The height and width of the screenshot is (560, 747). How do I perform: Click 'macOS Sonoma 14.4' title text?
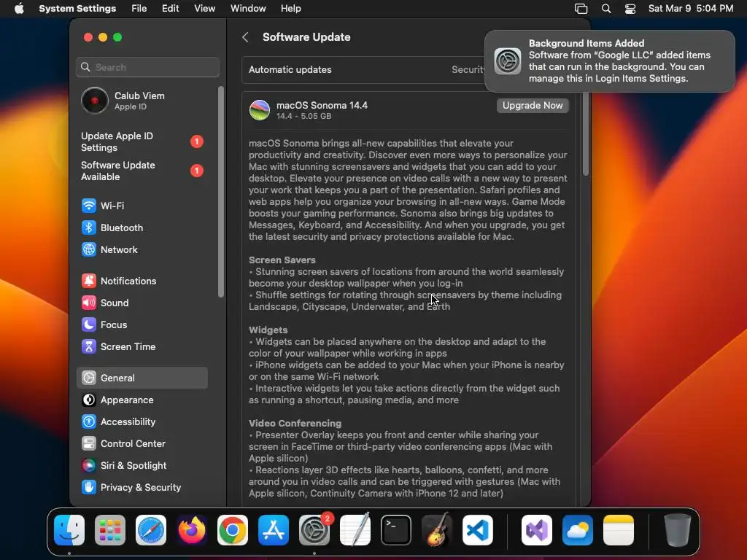click(322, 105)
